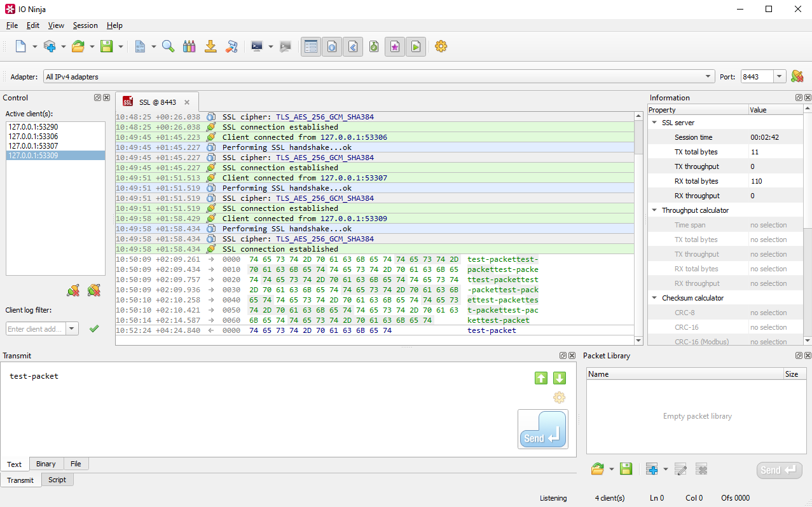Click the download arrow icon in toolbar

[210, 46]
